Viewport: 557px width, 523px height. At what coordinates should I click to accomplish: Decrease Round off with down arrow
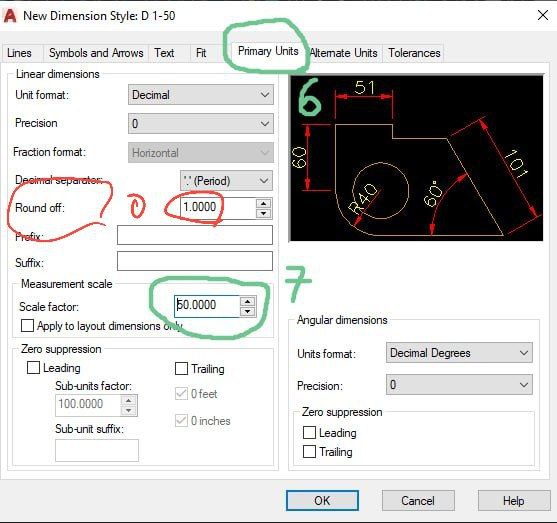(x=263, y=213)
